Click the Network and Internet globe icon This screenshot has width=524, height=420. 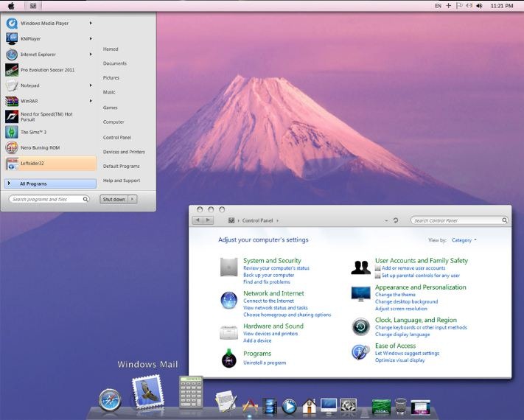[x=229, y=300]
